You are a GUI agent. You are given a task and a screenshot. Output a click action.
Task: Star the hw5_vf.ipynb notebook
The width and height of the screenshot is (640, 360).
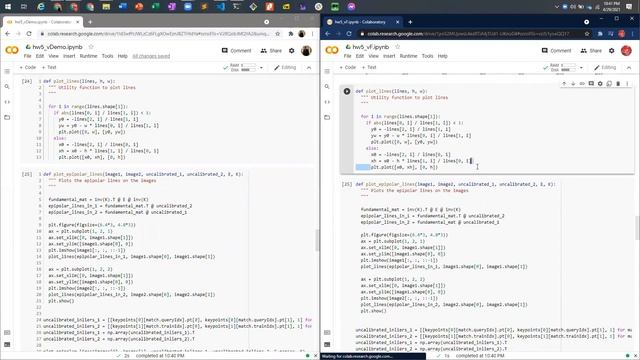398,47
